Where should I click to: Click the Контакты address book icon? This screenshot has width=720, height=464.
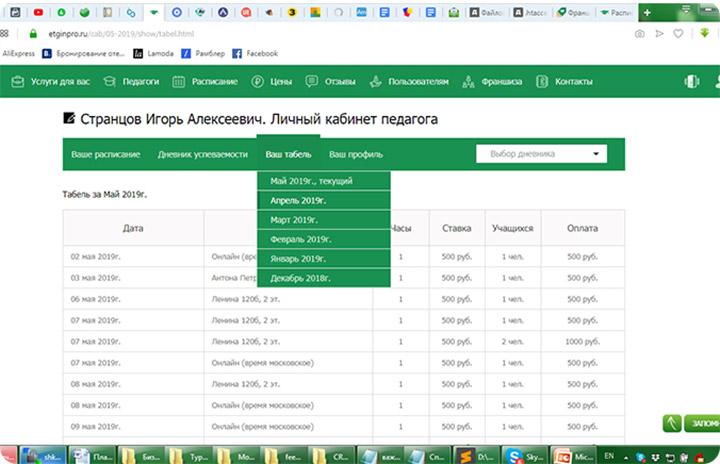[543, 82]
